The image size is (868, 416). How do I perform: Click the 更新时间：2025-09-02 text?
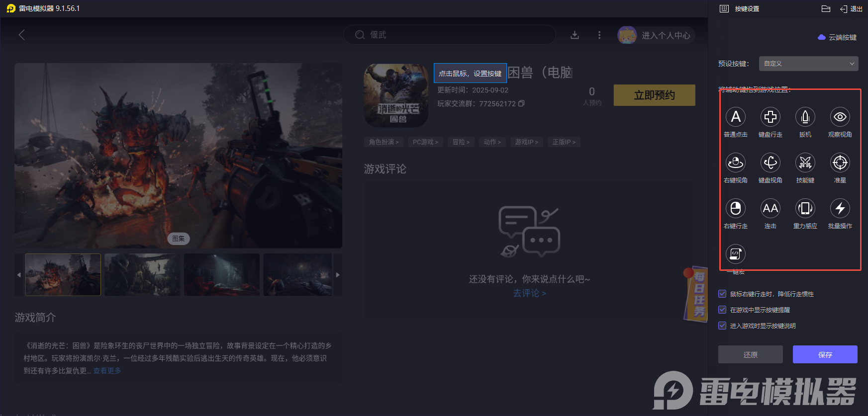[473, 90]
